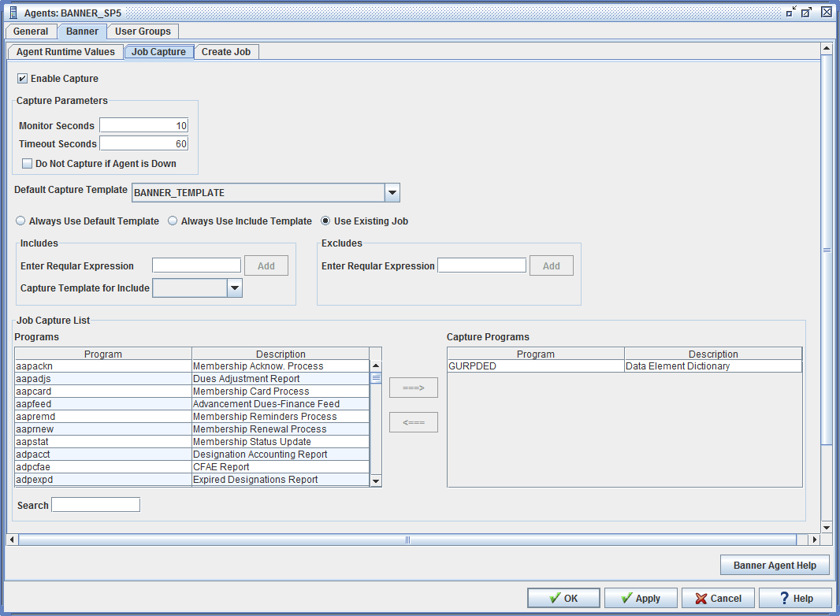Click panel vertical scroll down arrow
840x616 pixels.
pos(826,528)
